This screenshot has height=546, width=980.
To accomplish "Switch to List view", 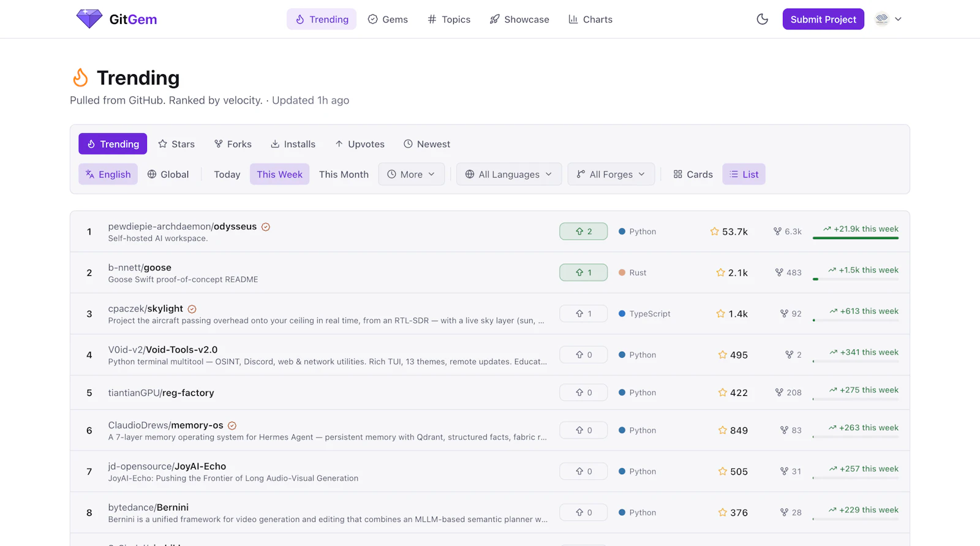I will pyautogui.click(x=744, y=174).
